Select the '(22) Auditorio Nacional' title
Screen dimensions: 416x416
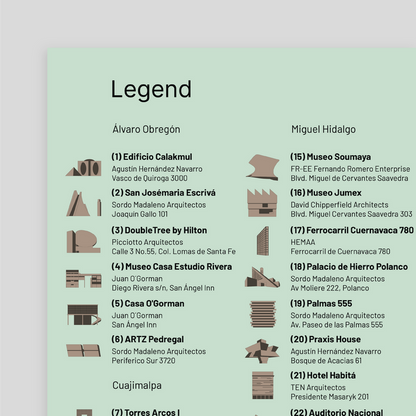[337, 412]
